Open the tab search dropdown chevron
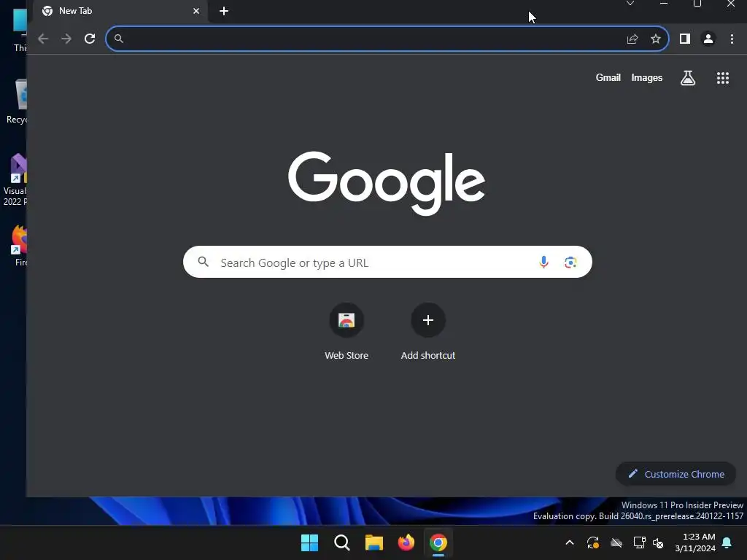The image size is (747, 560). pos(630,4)
